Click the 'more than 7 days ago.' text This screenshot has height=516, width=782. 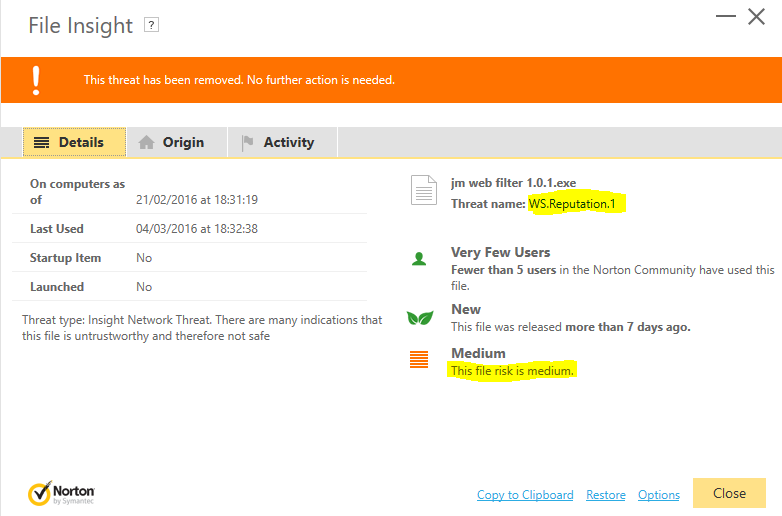[x=627, y=327]
